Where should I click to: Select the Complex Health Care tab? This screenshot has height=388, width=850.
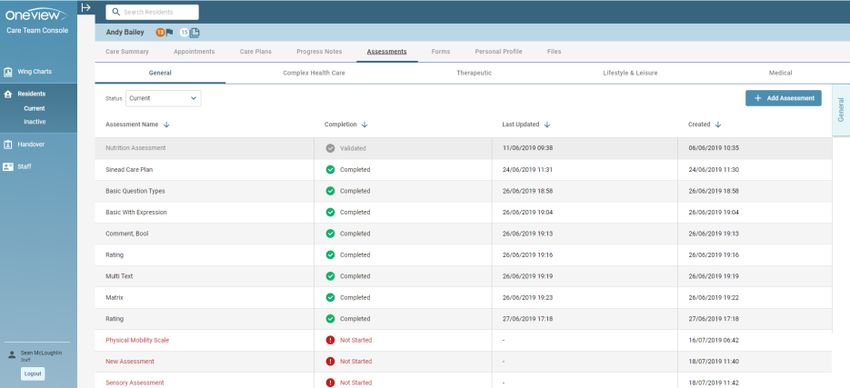click(x=314, y=73)
